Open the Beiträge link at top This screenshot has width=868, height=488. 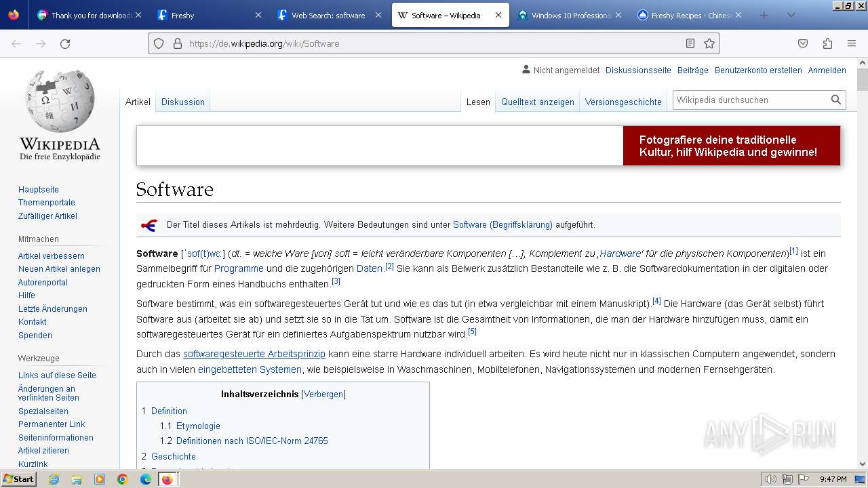point(693,70)
